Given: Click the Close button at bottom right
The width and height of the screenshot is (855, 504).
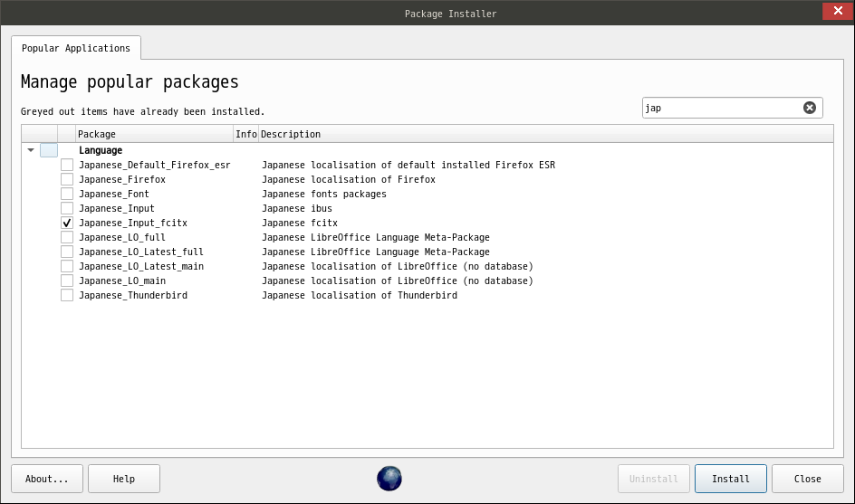Looking at the screenshot, I should point(808,479).
